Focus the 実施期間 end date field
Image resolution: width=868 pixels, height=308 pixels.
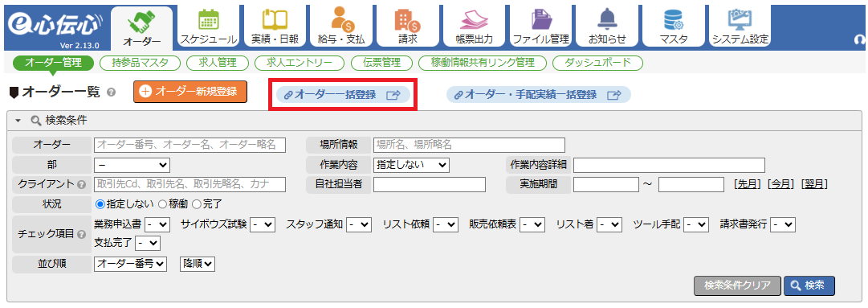click(x=691, y=184)
